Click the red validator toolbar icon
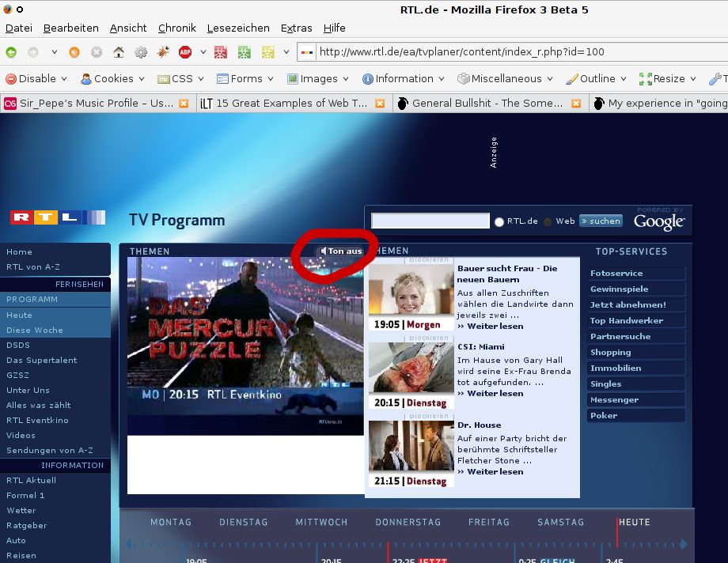728x563 pixels. (221, 52)
